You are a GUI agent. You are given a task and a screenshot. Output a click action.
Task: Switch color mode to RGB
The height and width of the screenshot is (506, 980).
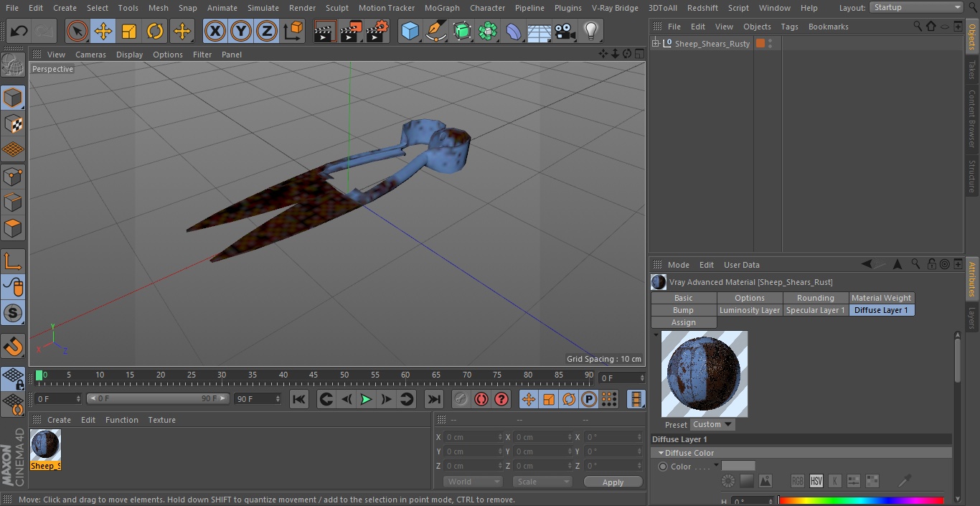click(x=797, y=481)
